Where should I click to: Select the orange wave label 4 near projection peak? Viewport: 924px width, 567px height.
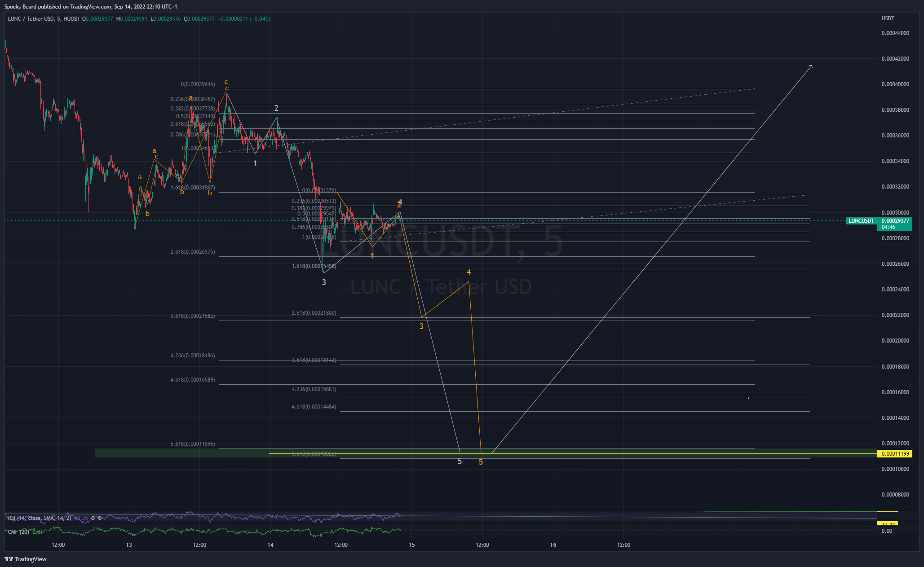pyautogui.click(x=469, y=272)
